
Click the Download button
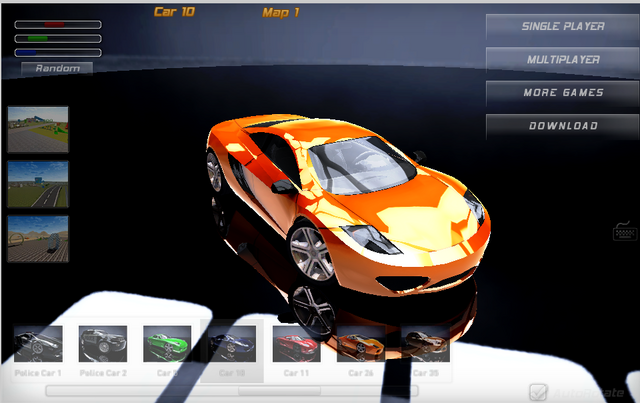point(562,126)
